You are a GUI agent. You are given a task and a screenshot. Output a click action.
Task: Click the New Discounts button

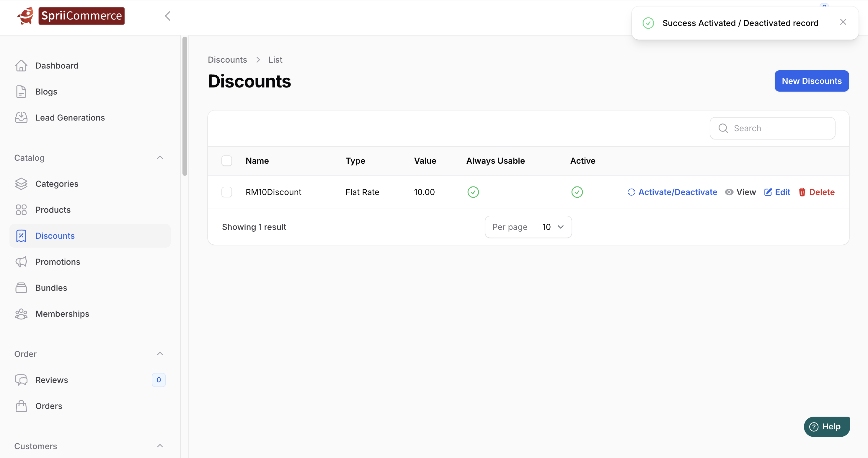[x=811, y=81]
